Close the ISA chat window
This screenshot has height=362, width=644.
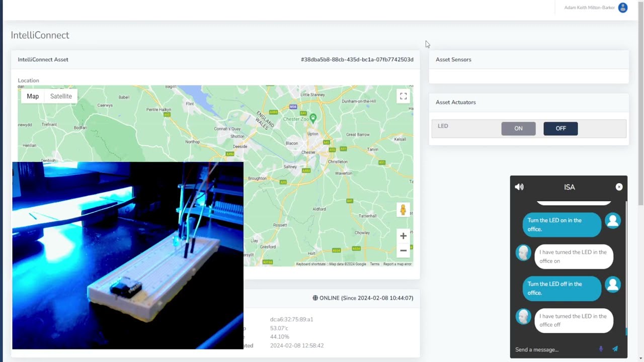(619, 187)
